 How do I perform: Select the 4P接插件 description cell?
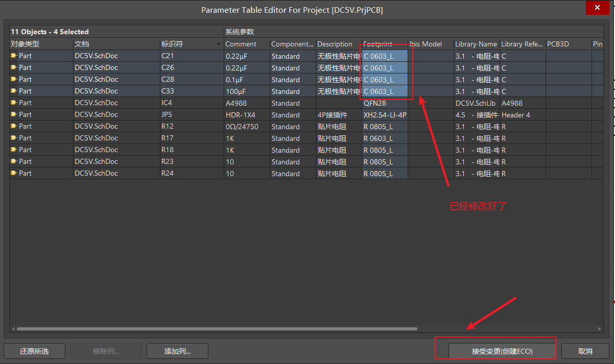pyautogui.click(x=339, y=115)
